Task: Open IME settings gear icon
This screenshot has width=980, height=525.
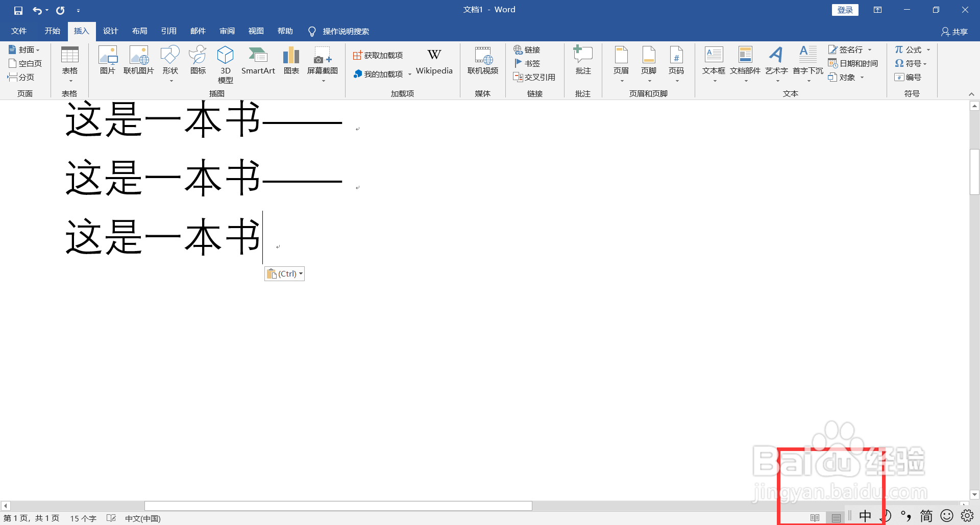Action: click(x=967, y=516)
